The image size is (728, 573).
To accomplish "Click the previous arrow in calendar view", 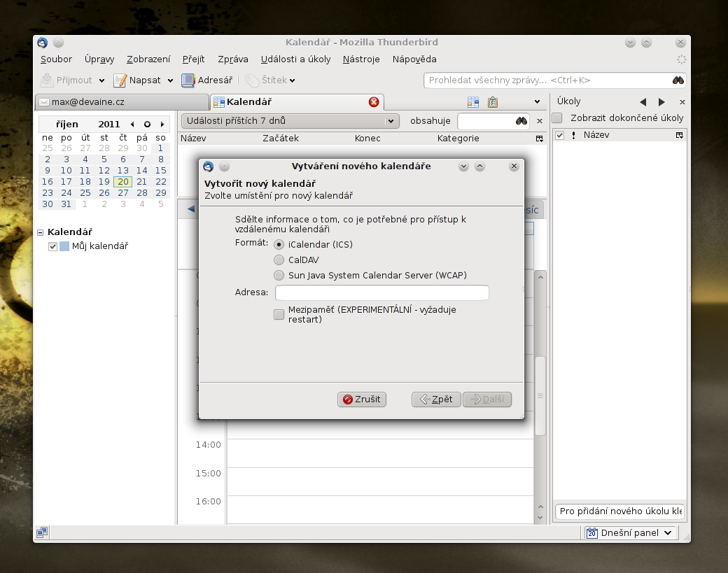I will [191, 209].
